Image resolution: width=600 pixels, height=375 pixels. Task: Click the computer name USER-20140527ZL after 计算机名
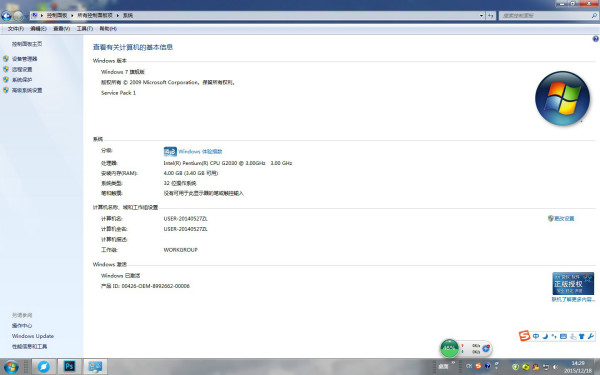click(x=186, y=219)
